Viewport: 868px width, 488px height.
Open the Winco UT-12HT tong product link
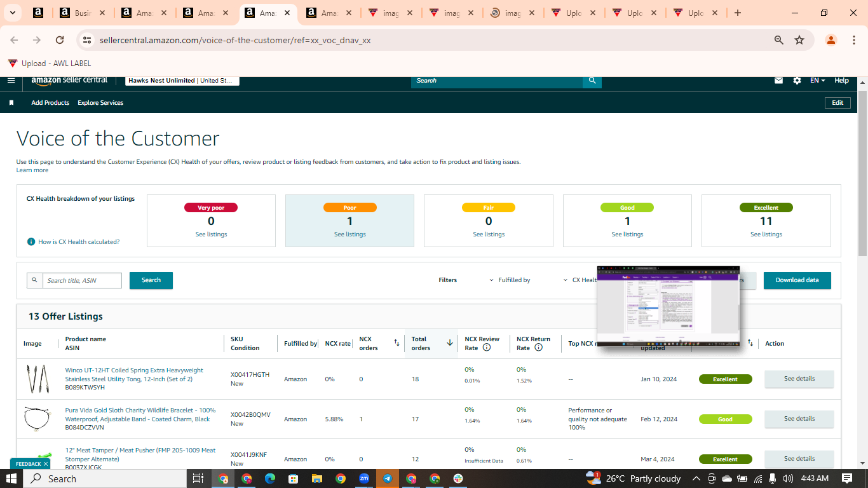[x=134, y=374]
